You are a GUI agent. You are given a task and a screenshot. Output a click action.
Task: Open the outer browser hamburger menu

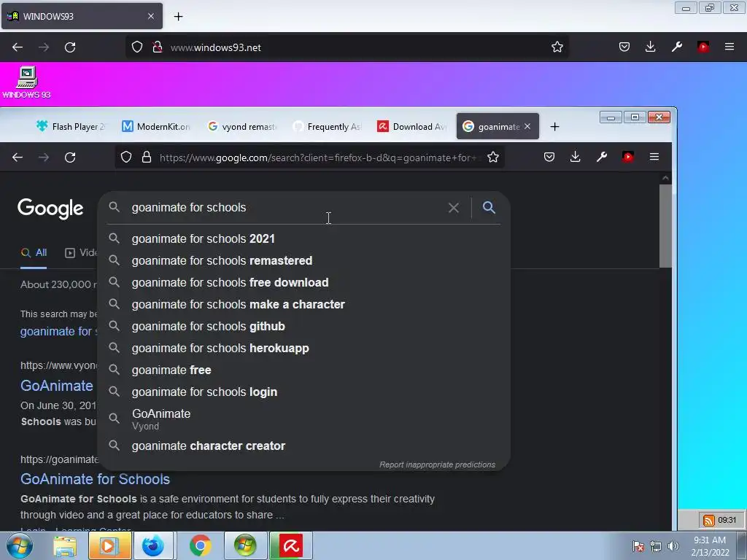tap(729, 47)
